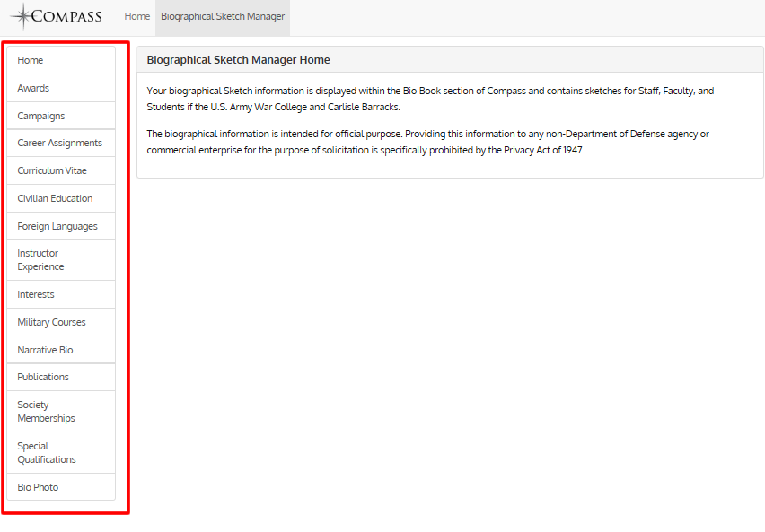Open Foreign Languages section
Screen dimensions: 765x532
[61, 226]
